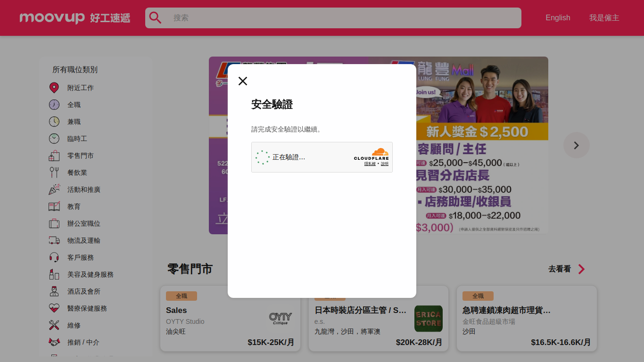Image resolution: width=644 pixels, height=362 pixels.
Task: Select the 物流及運輸 truck icon
Action: point(54,240)
